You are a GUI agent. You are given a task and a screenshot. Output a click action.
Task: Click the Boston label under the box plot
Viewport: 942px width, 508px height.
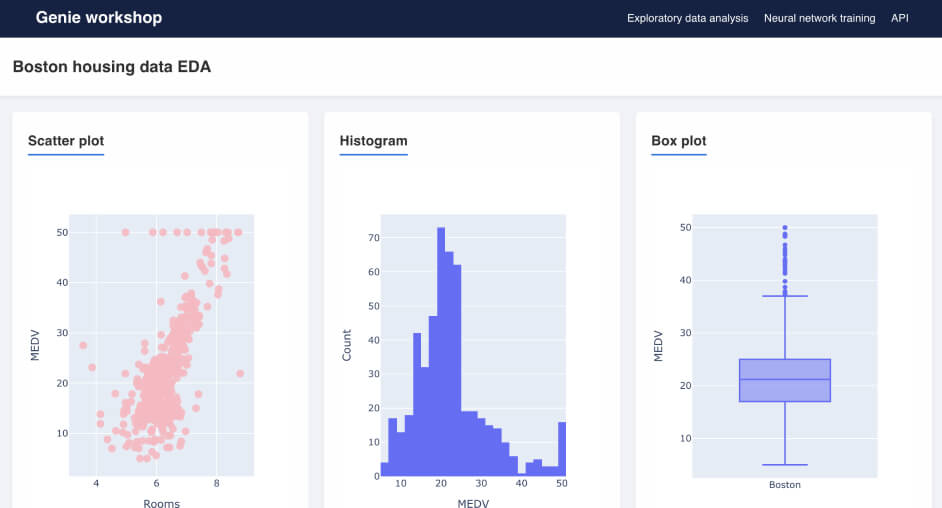pos(785,485)
